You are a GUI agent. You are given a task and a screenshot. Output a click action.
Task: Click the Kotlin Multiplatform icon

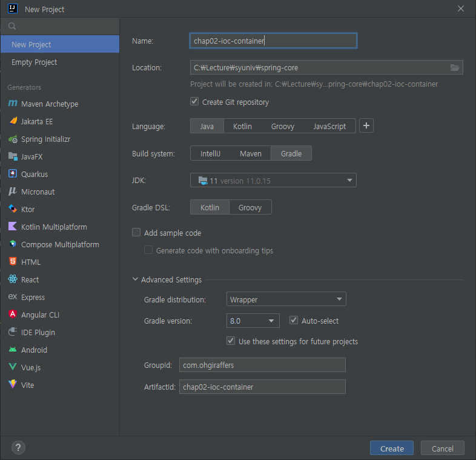tap(13, 226)
